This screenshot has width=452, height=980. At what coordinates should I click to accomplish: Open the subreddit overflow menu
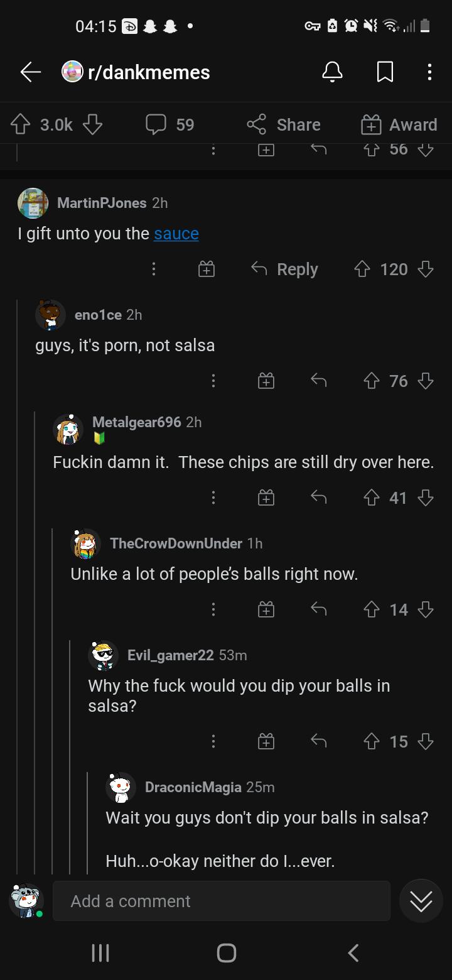[429, 72]
